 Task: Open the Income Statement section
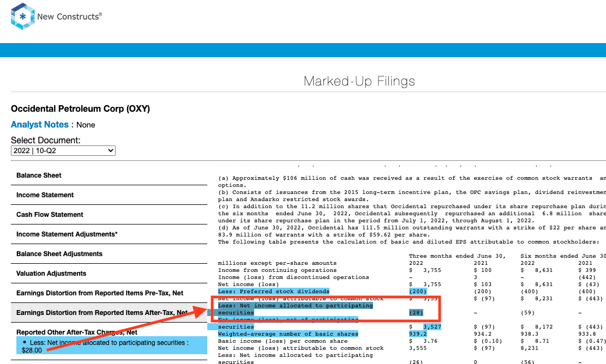click(45, 195)
